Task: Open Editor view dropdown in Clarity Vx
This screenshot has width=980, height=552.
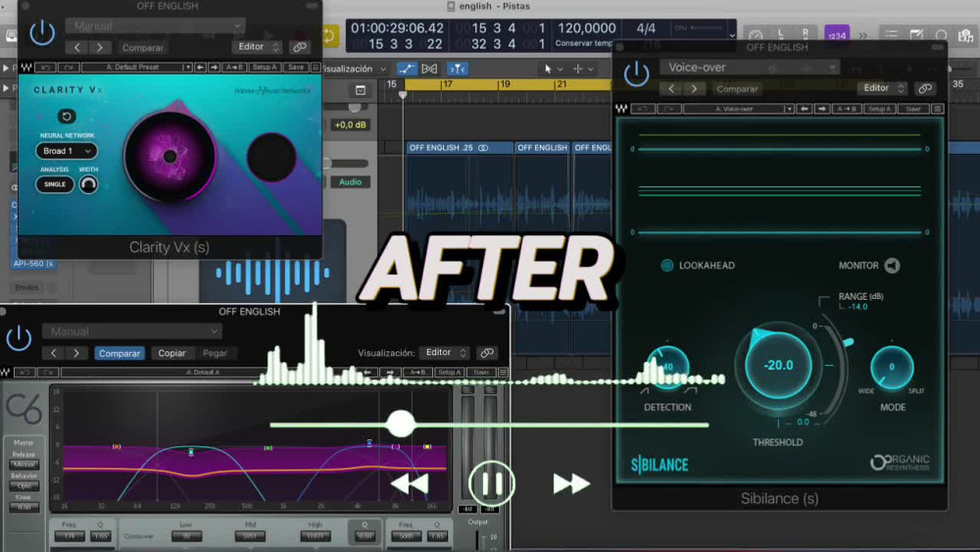Action: [258, 47]
